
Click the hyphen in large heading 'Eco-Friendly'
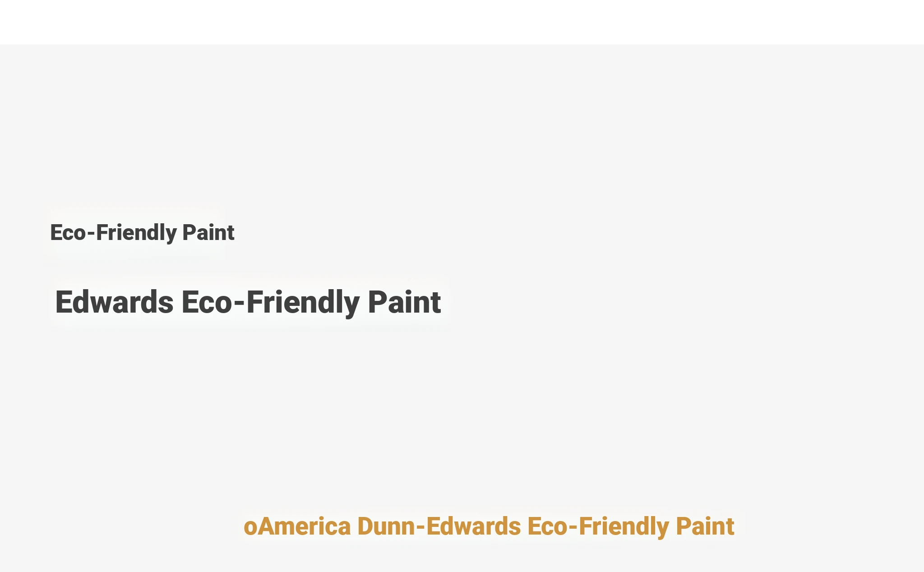[239, 303]
